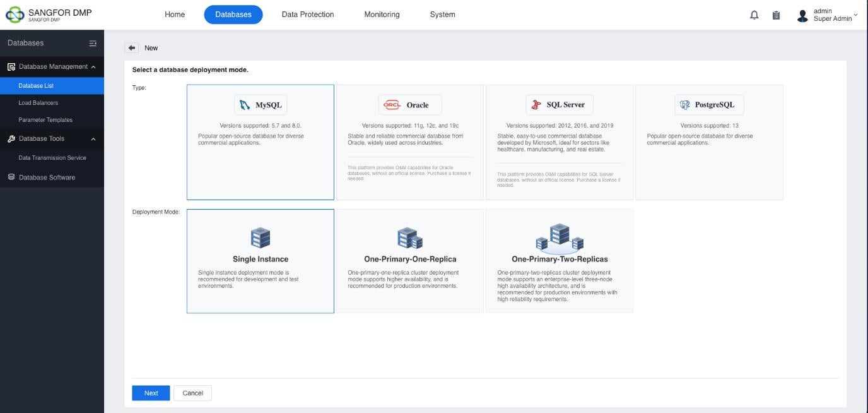Click the SQL Server license notice text
The width and height of the screenshot is (868, 413).
pos(559,180)
